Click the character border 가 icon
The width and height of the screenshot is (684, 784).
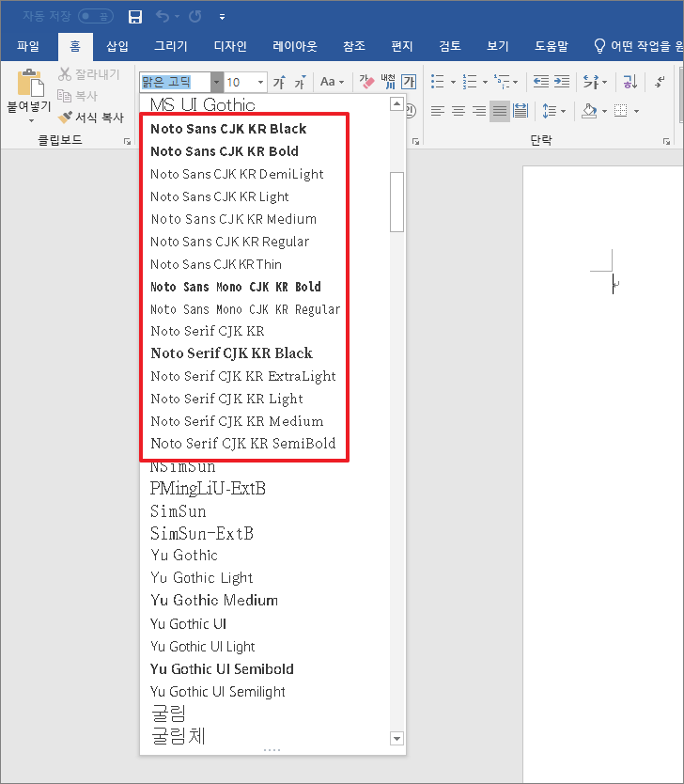(x=410, y=82)
